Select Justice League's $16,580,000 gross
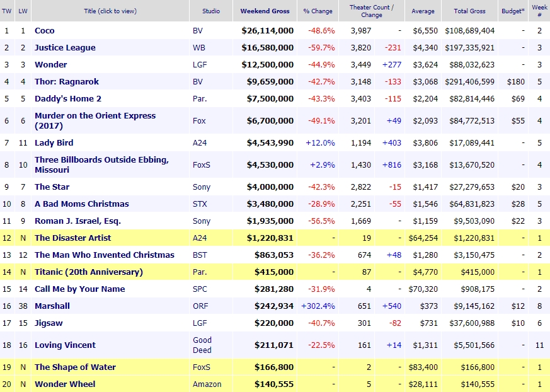550x392 pixels. 267,48
